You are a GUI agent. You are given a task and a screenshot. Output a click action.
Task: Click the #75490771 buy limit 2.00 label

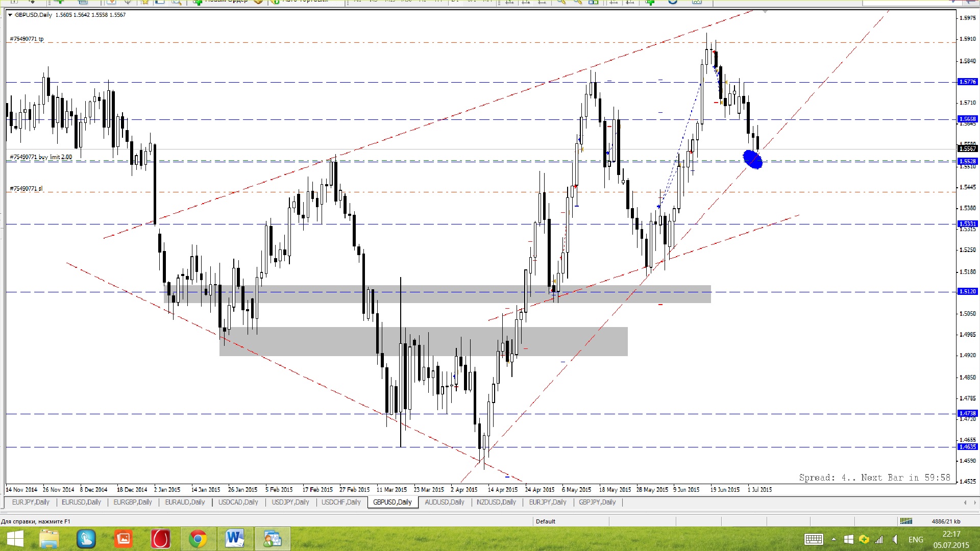point(41,157)
